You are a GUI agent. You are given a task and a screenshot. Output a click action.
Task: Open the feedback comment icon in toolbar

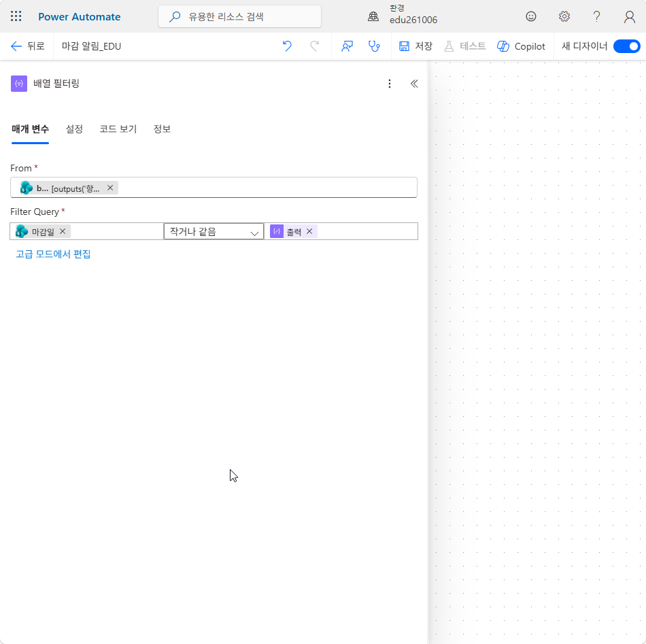[347, 46]
